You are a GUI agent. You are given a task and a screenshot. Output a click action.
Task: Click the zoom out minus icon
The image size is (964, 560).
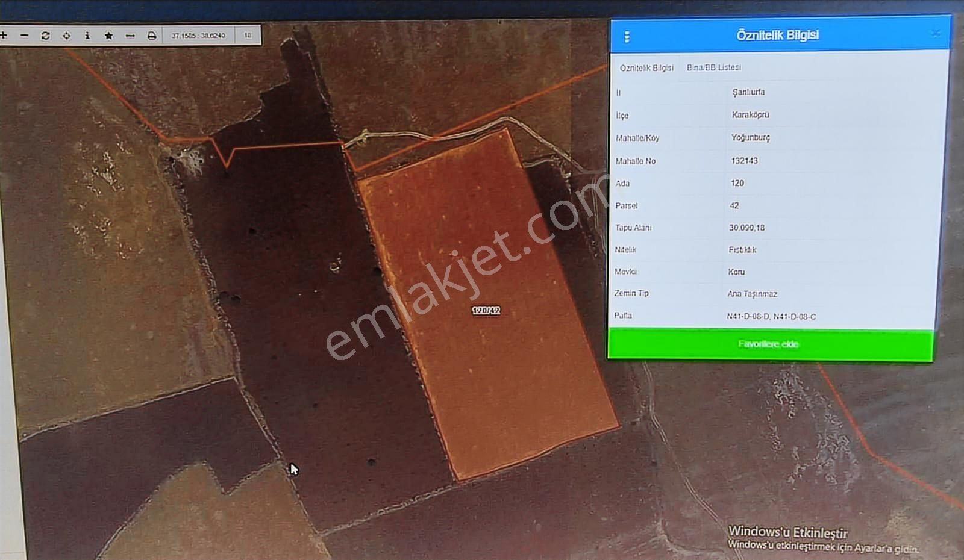(x=24, y=36)
